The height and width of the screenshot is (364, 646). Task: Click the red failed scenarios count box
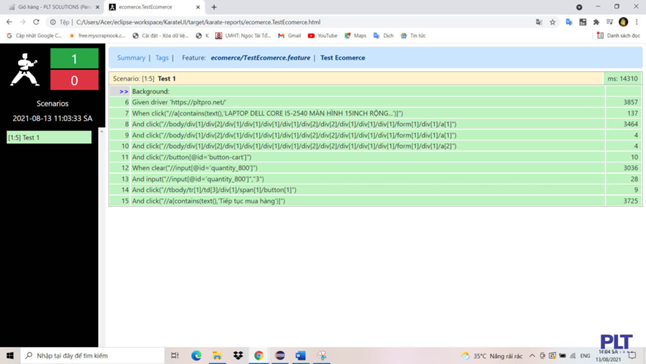74,80
